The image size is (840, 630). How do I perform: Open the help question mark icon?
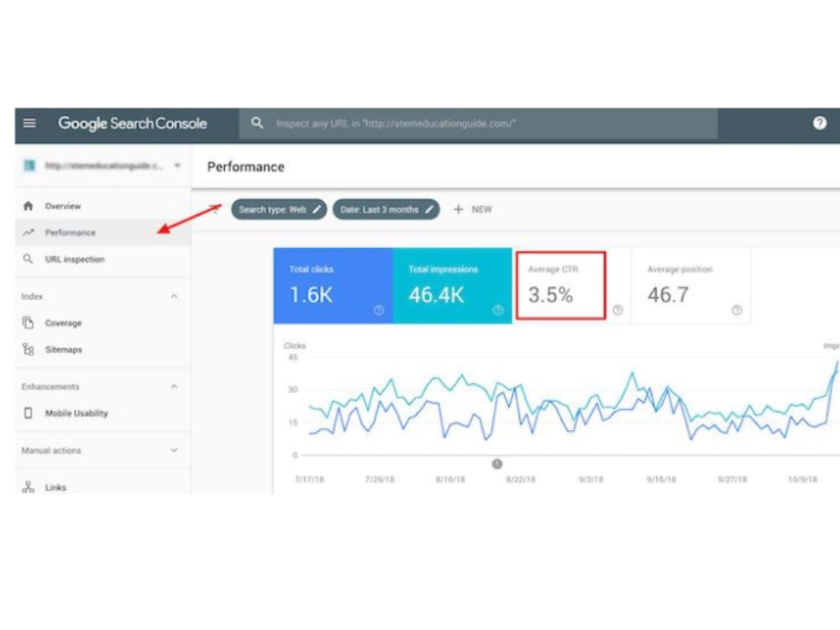pyautogui.click(x=820, y=123)
